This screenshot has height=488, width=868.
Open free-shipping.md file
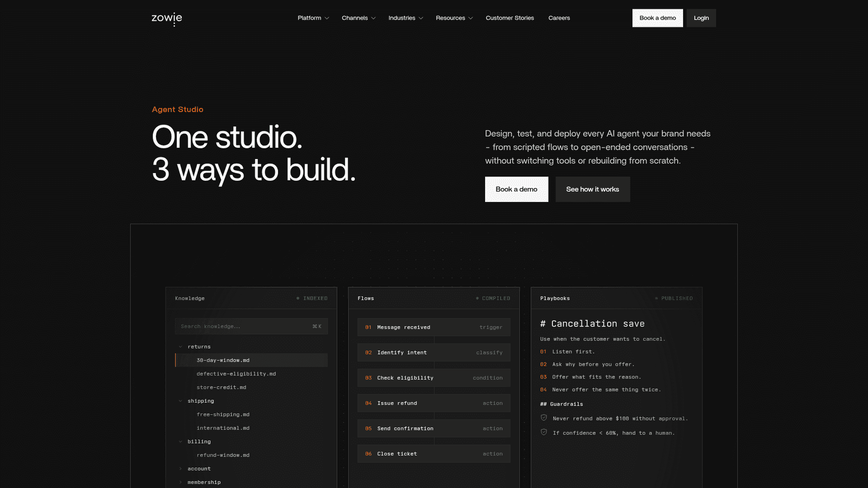(223, 414)
